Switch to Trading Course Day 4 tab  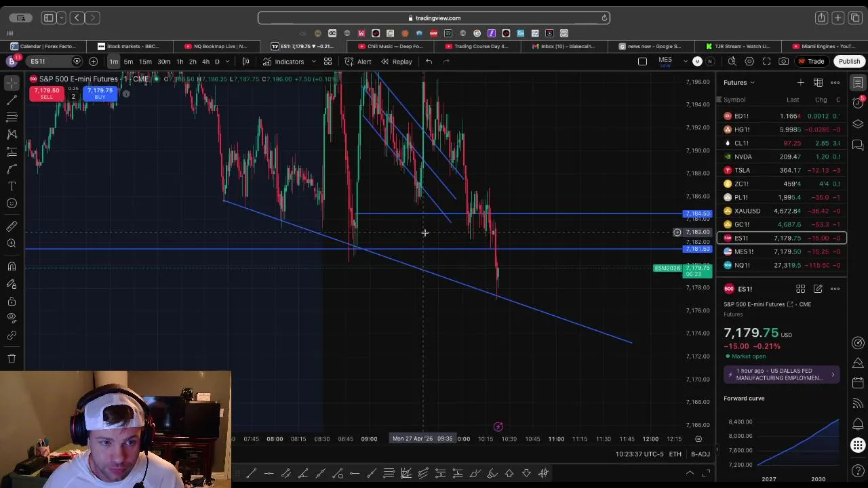[477, 46]
